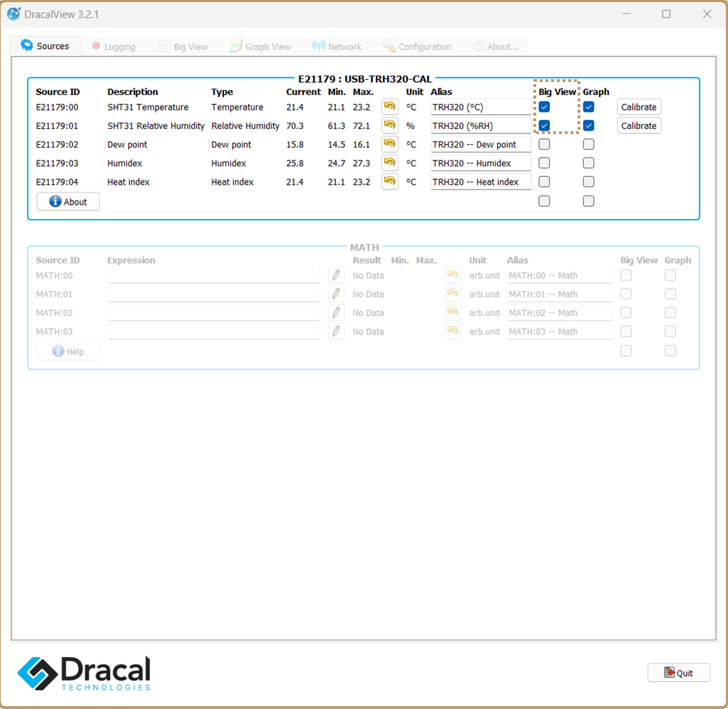Enable Graph for Humidex
Screen dimensions: 728x709
[x=589, y=163]
